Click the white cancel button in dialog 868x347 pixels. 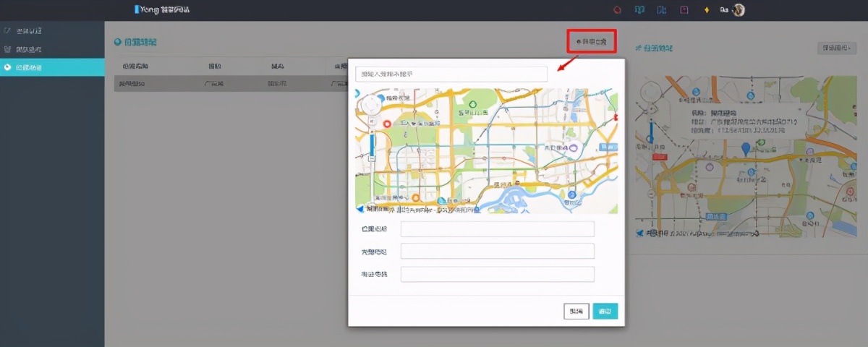click(576, 312)
